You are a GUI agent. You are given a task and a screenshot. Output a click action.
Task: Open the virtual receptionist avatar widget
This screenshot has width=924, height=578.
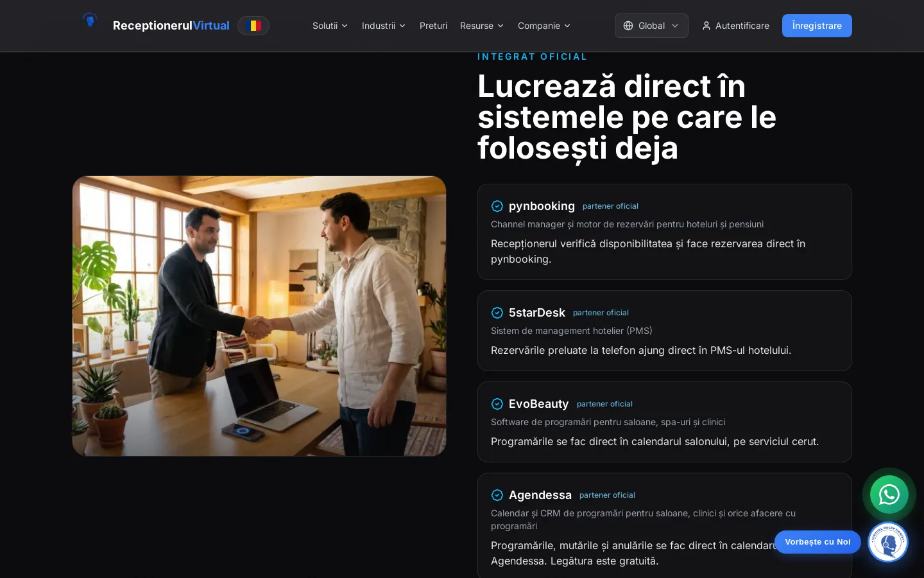(x=888, y=542)
